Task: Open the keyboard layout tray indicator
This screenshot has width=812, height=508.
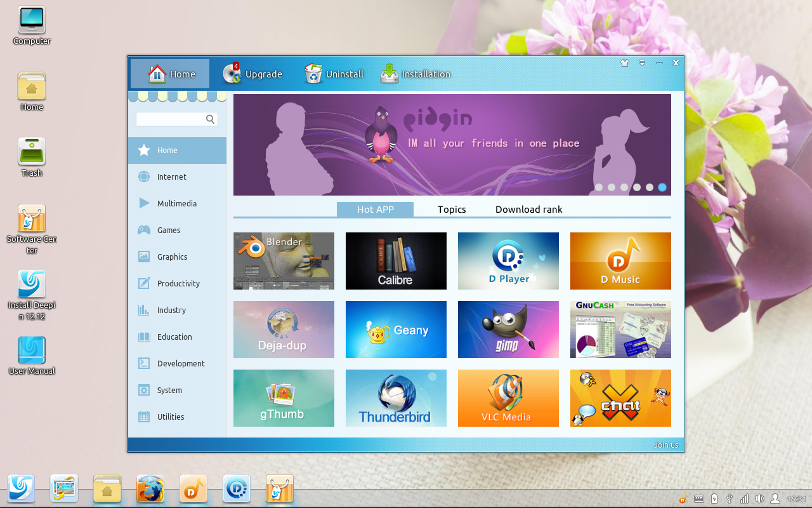Action: [699, 499]
